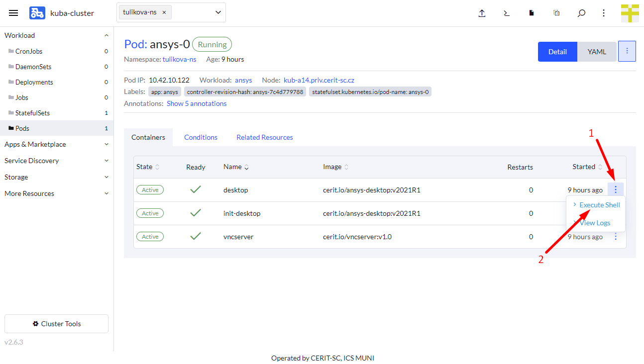Viewport: 644px width, 364px height.
Task: Open the hamburger navigation menu
Action: (13, 13)
